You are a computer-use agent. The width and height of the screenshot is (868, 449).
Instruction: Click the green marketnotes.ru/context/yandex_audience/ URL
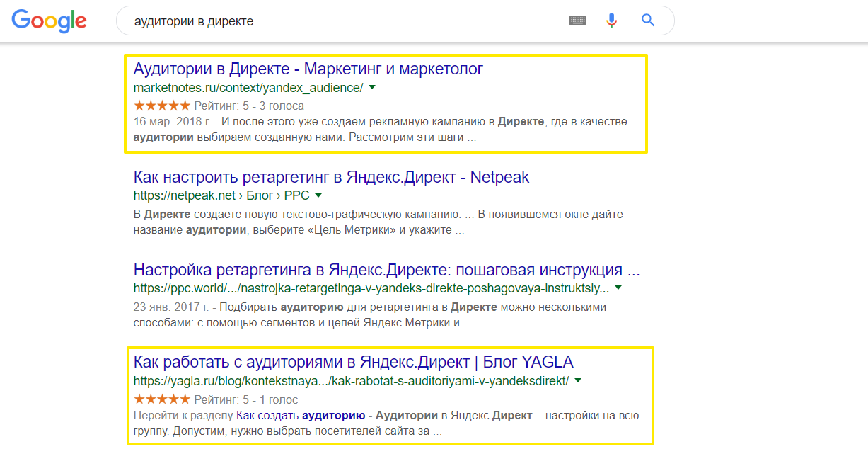pos(248,88)
